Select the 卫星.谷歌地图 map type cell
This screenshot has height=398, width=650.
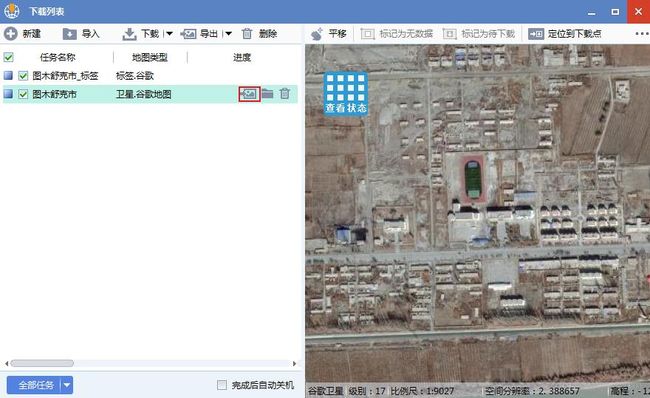pyautogui.click(x=143, y=94)
